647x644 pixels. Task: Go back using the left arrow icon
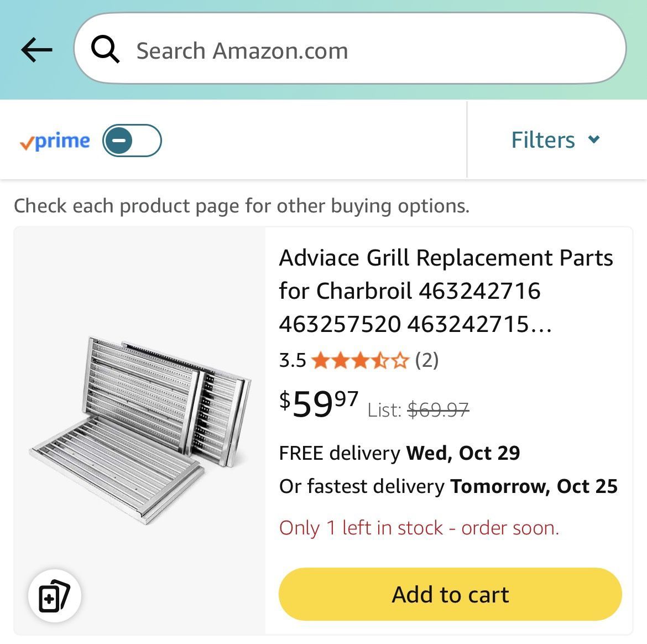click(36, 50)
